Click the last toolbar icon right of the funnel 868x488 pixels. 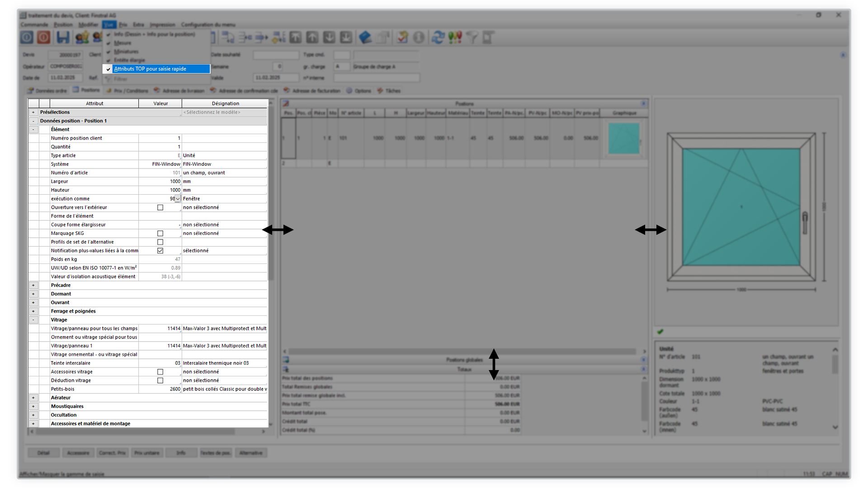pos(488,37)
